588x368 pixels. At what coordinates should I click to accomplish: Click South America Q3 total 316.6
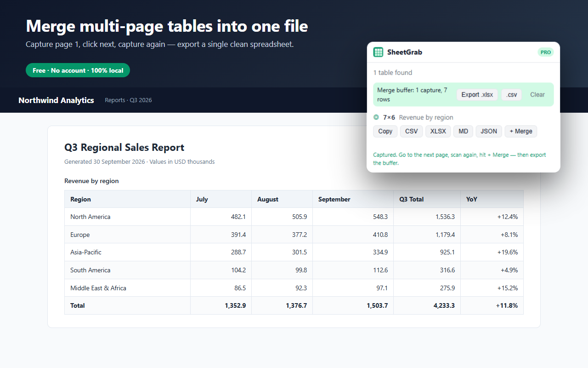(x=447, y=270)
